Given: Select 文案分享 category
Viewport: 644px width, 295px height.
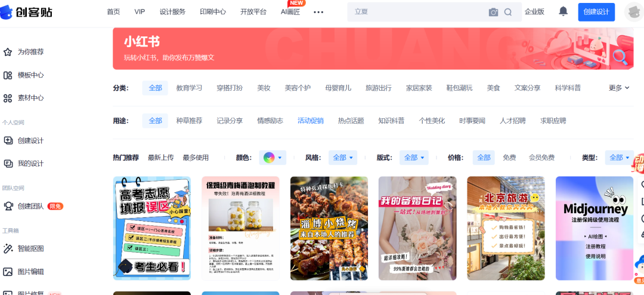Looking at the screenshot, I should coord(527,88).
